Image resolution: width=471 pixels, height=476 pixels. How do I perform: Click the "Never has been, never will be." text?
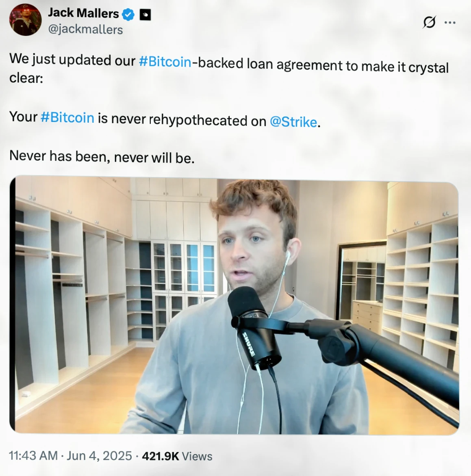click(x=102, y=157)
